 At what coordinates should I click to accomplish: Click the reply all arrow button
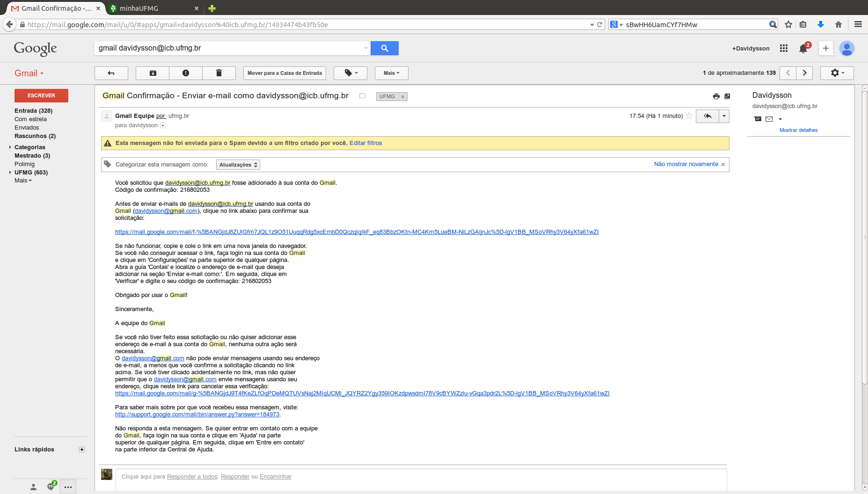tap(708, 116)
